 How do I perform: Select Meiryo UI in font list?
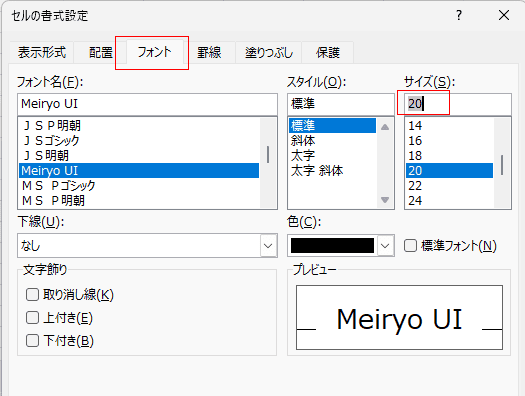coord(139,171)
